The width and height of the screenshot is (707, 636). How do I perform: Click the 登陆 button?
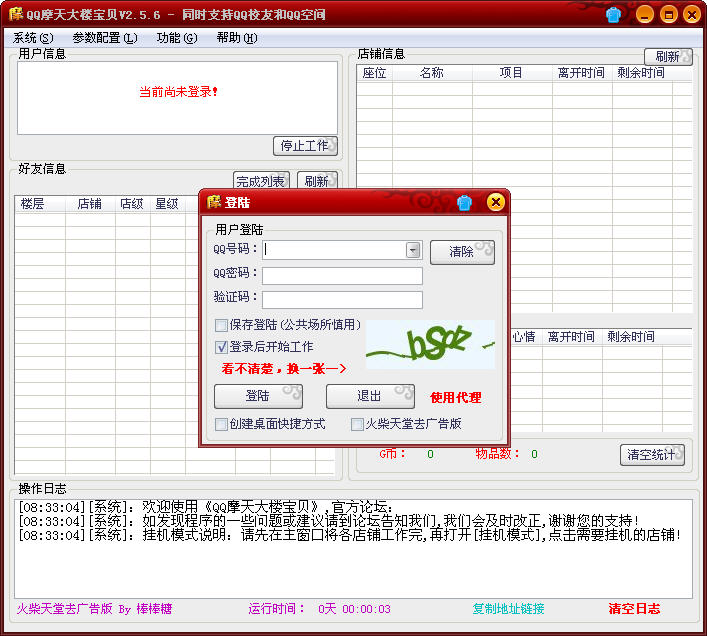click(258, 396)
